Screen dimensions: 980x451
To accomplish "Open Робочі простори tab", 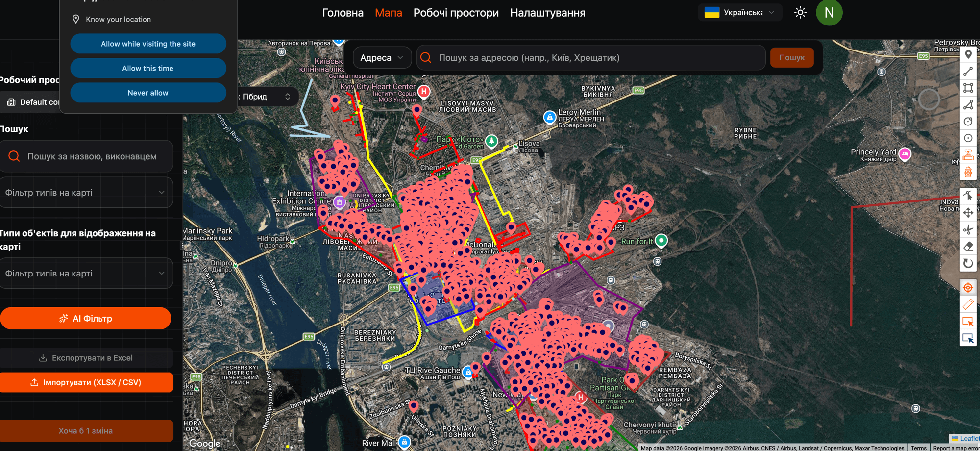I will tap(456, 13).
